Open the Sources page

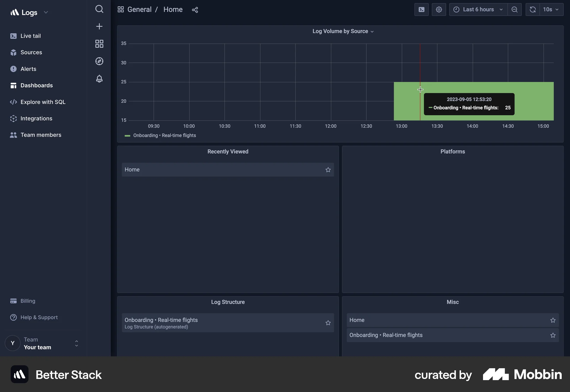click(31, 53)
